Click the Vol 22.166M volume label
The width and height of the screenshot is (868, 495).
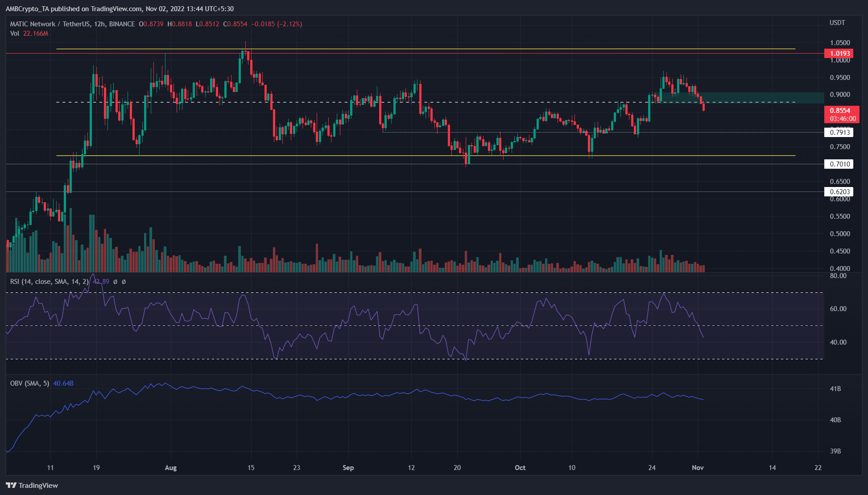point(29,33)
